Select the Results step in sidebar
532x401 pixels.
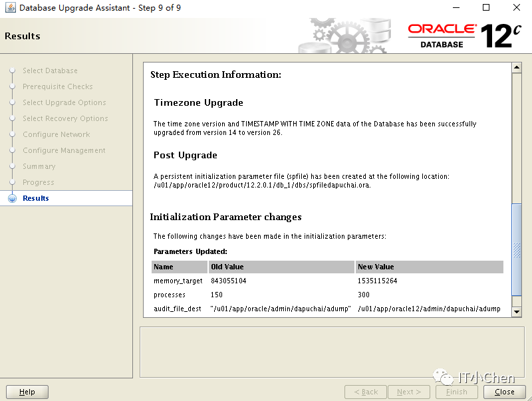[36, 198]
